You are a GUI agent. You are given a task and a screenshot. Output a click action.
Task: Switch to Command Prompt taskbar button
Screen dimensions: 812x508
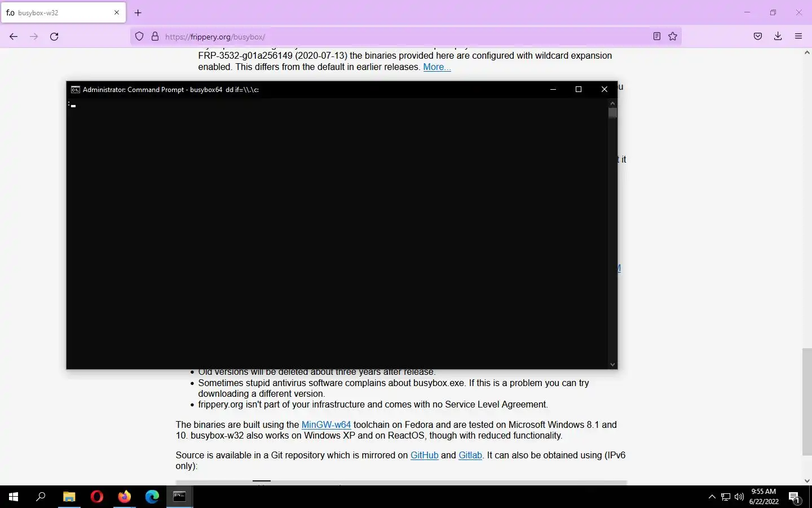point(179,497)
